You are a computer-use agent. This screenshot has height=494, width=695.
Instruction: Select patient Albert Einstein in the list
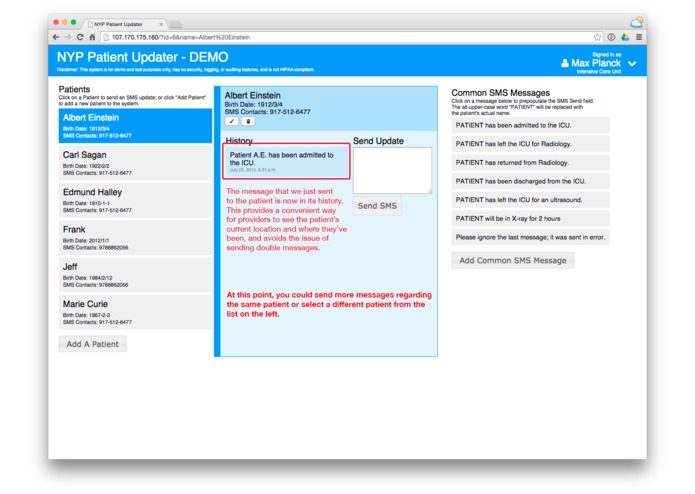(135, 126)
